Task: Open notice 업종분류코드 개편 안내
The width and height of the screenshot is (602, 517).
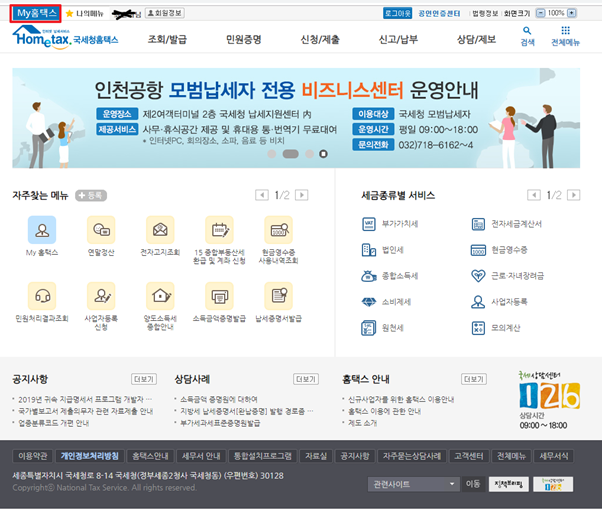Action: coord(54,423)
